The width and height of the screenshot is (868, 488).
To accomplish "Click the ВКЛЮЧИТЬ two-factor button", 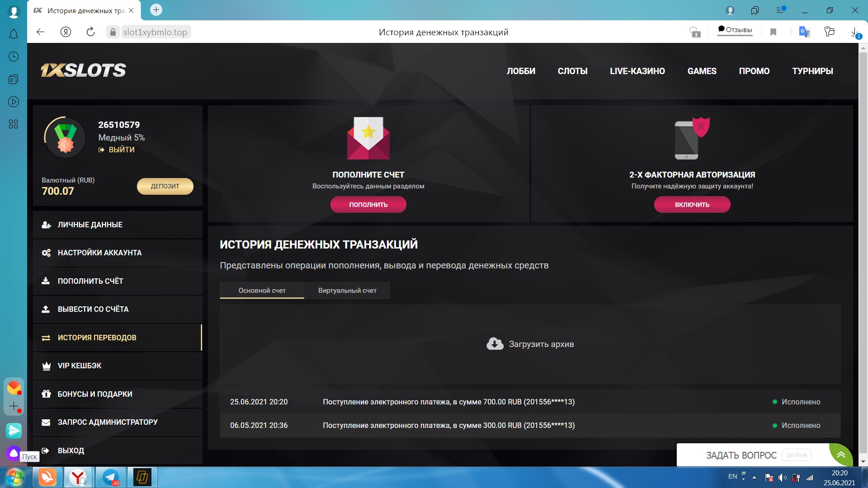I will pos(692,205).
